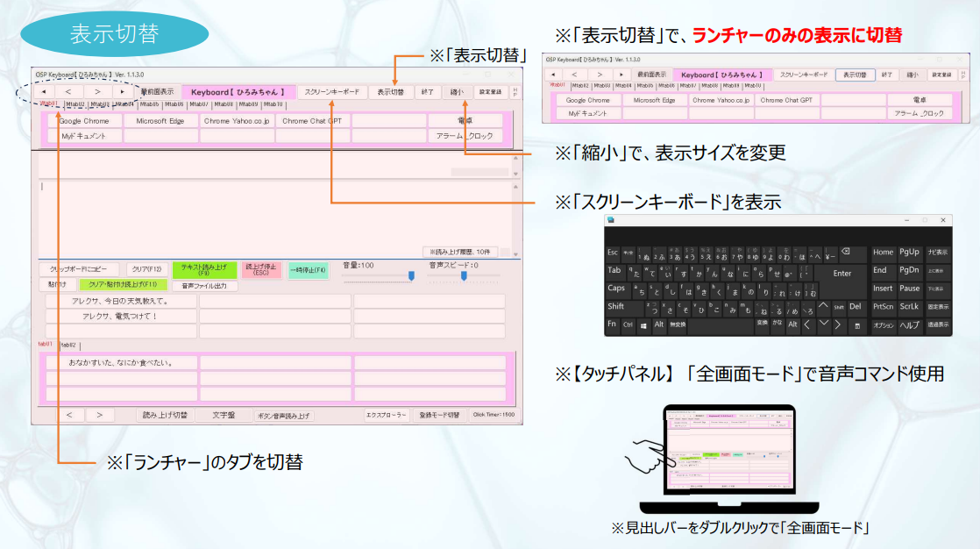Tap the Windows logo key on the screen keyboard
Viewport: 980px width, 549px height.
click(x=643, y=325)
